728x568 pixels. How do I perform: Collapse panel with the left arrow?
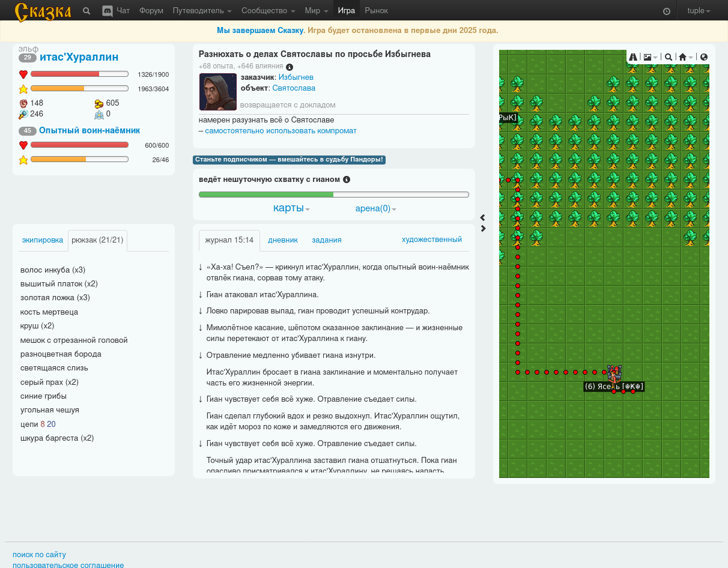(483, 218)
